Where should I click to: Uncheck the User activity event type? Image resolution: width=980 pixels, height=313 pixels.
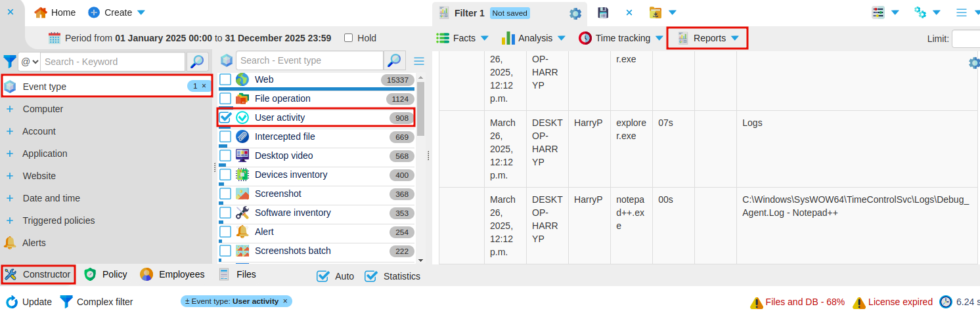[225, 117]
